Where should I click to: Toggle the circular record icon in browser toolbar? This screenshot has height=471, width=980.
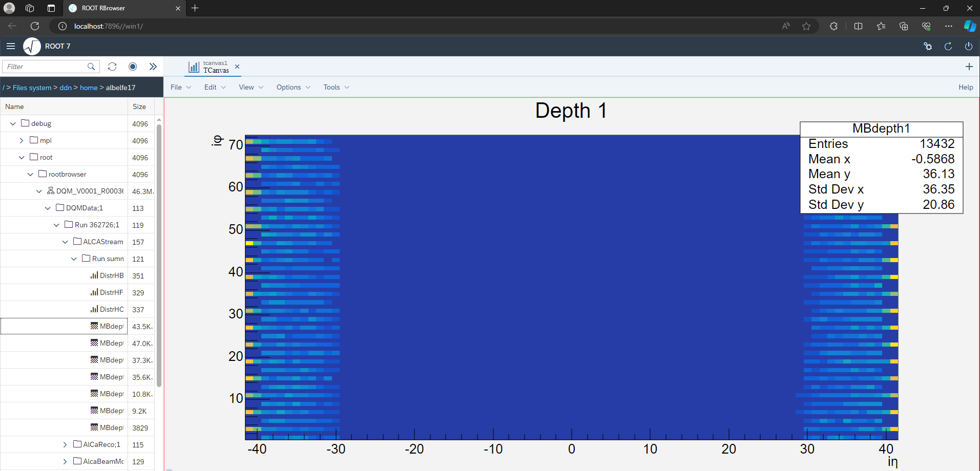tap(133, 67)
